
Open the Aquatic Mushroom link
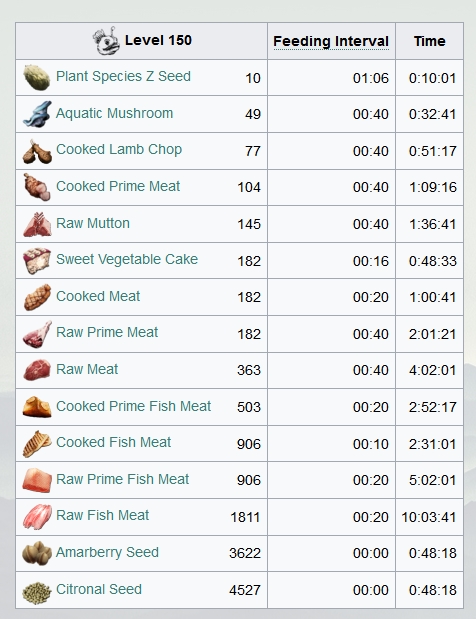click(114, 113)
